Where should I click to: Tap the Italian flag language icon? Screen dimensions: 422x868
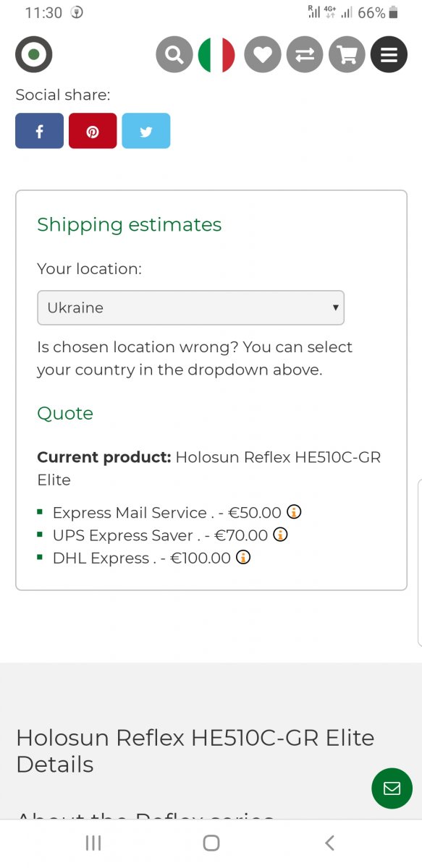(x=217, y=54)
